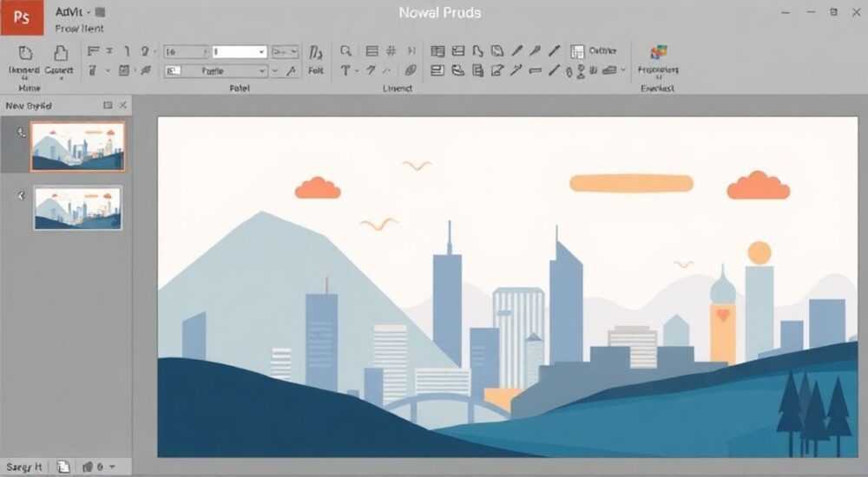Expand the arrow beside T tool
This screenshot has height=477, width=868.
[357, 71]
